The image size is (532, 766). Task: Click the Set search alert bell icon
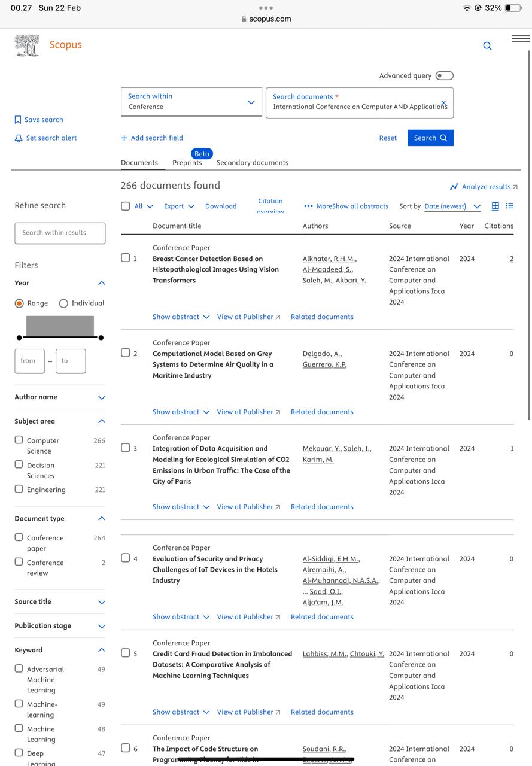18,138
